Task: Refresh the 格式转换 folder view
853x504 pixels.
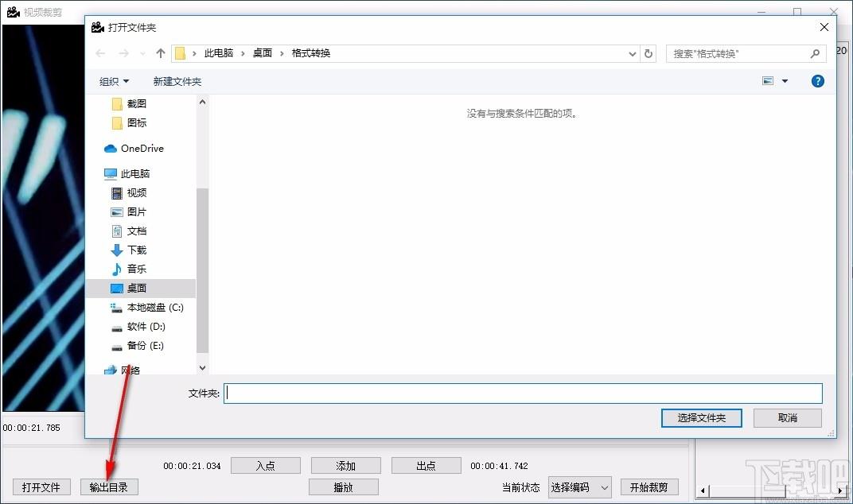Action: (x=649, y=54)
